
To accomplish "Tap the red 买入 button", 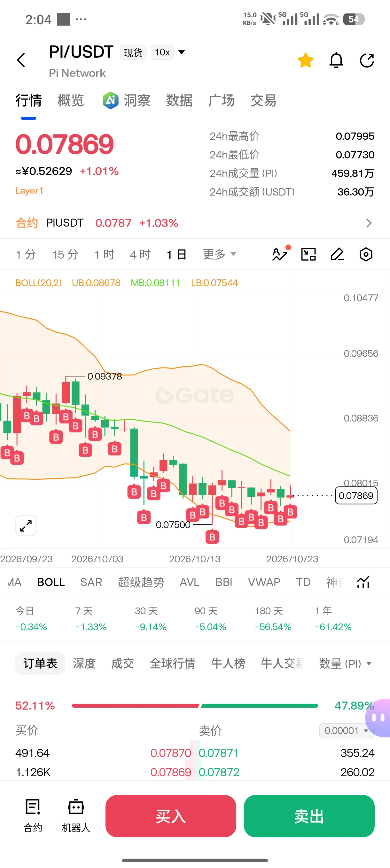I will pyautogui.click(x=171, y=816).
